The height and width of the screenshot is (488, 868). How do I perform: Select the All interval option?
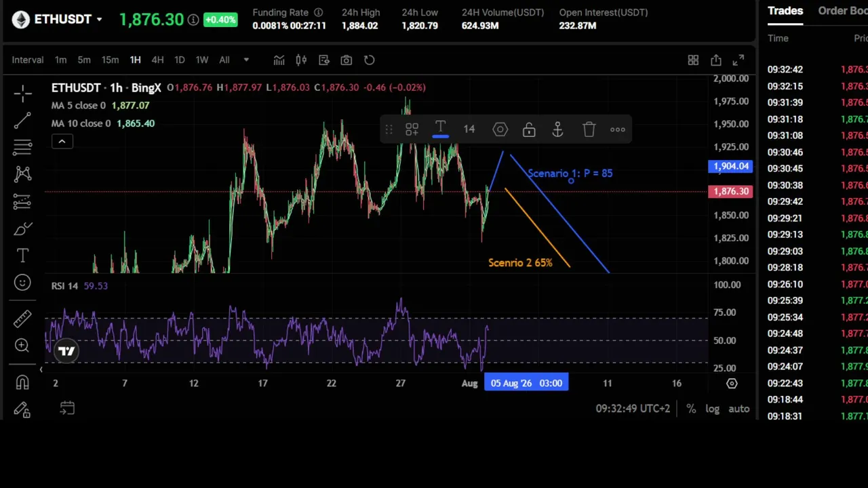[x=224, y=60]
